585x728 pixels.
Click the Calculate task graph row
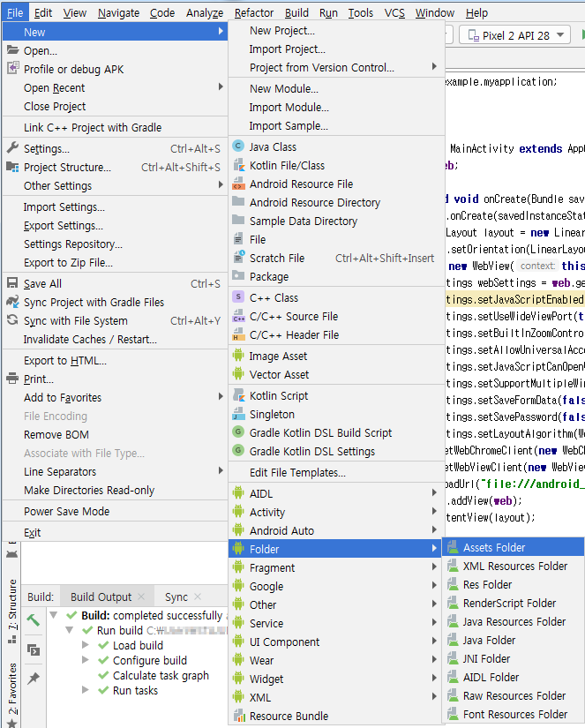point(161,675)
